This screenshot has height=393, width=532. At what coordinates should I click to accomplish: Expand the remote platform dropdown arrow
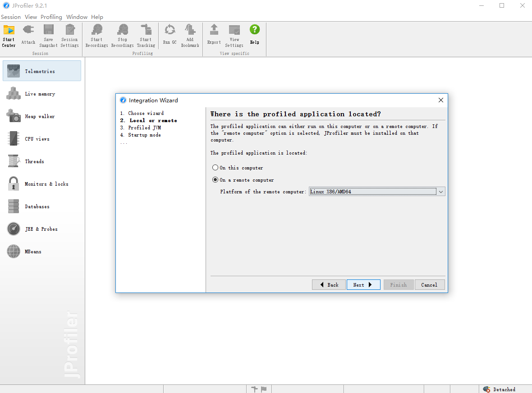point(441,192)
